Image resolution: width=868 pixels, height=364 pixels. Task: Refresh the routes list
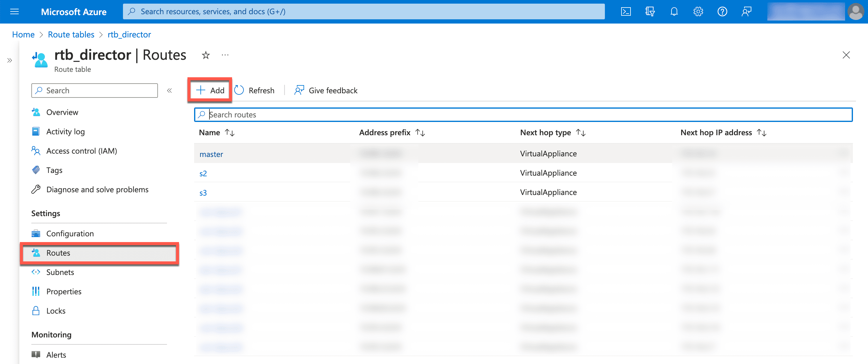(x=255, y=90)
